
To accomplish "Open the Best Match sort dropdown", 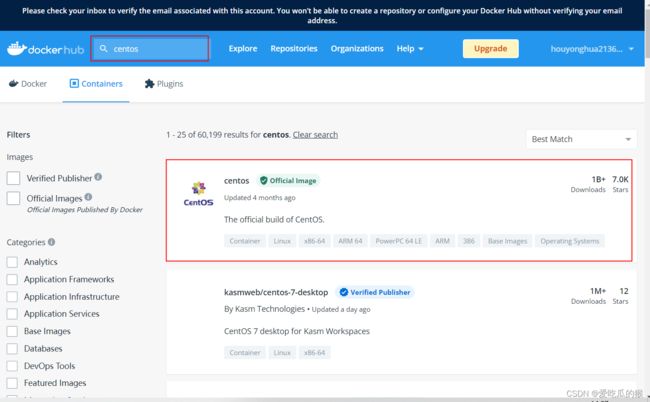I will click(x=581, y=139).
